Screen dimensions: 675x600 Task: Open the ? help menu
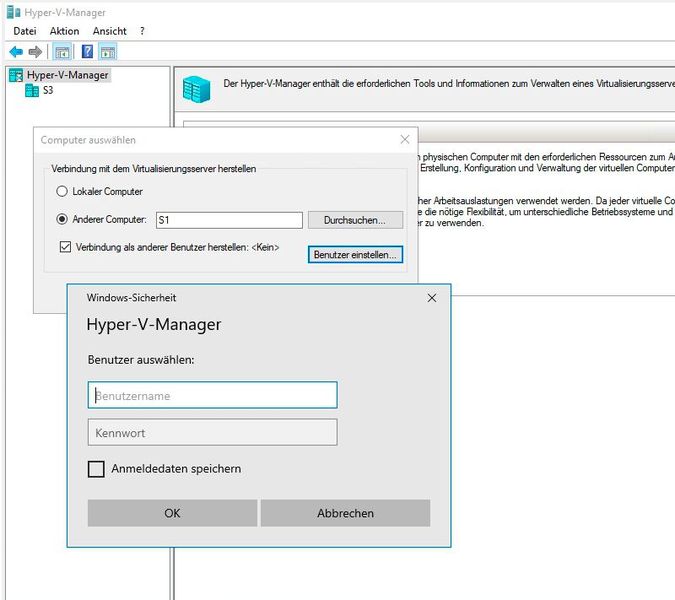tap(142, 31)
